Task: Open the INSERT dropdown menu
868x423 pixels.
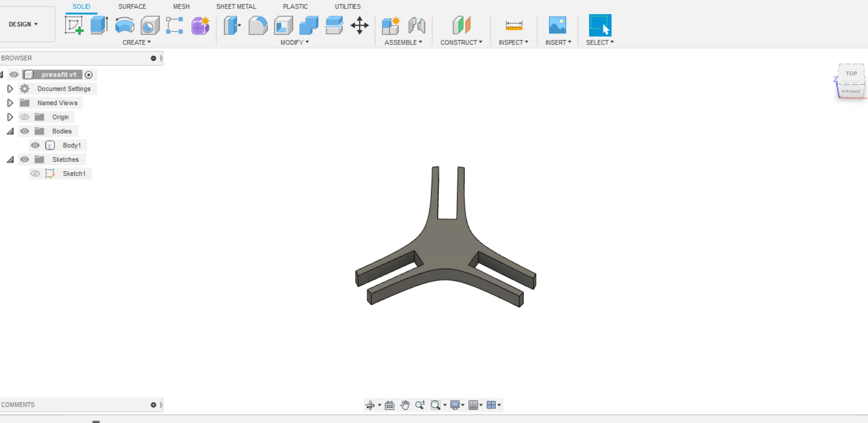Action: (x=558, y=42)
